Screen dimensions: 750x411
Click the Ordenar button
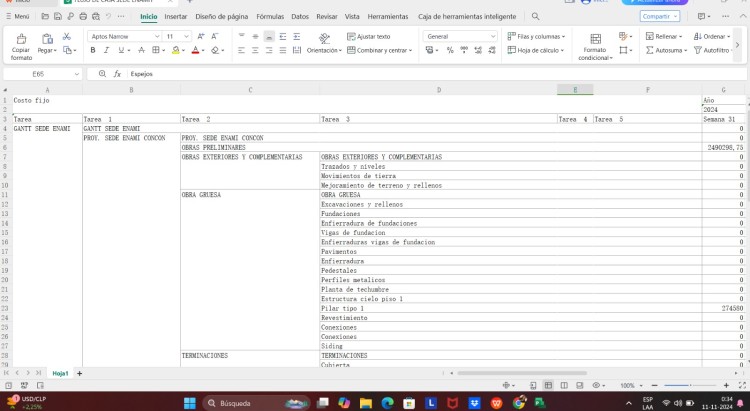[x=712, y=36]
